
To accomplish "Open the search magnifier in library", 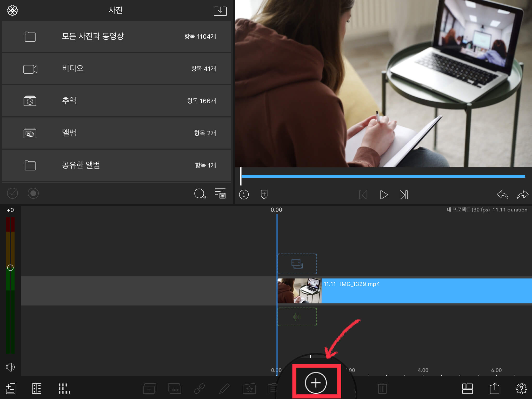I will 200,194.
